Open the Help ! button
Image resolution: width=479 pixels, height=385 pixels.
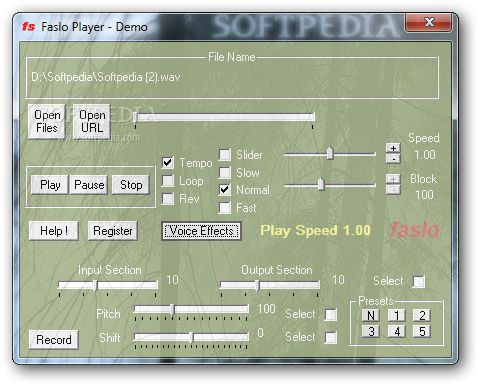[x=54, y=231]
